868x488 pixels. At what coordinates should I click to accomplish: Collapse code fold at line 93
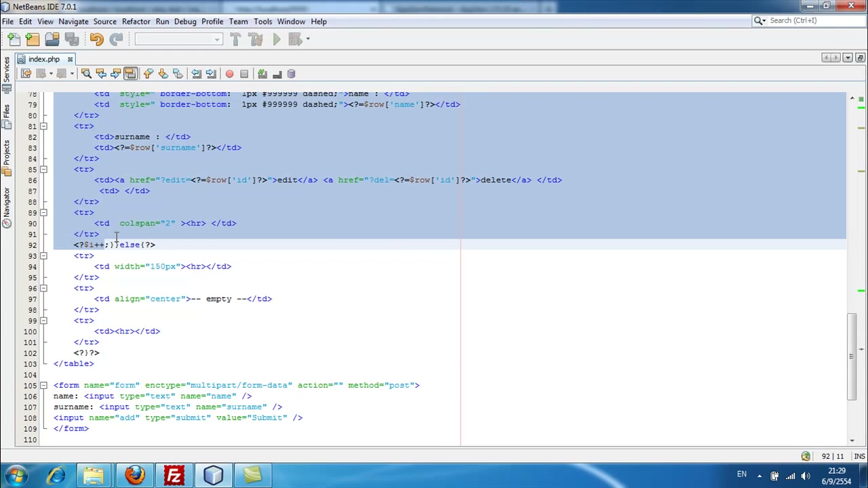43,256
